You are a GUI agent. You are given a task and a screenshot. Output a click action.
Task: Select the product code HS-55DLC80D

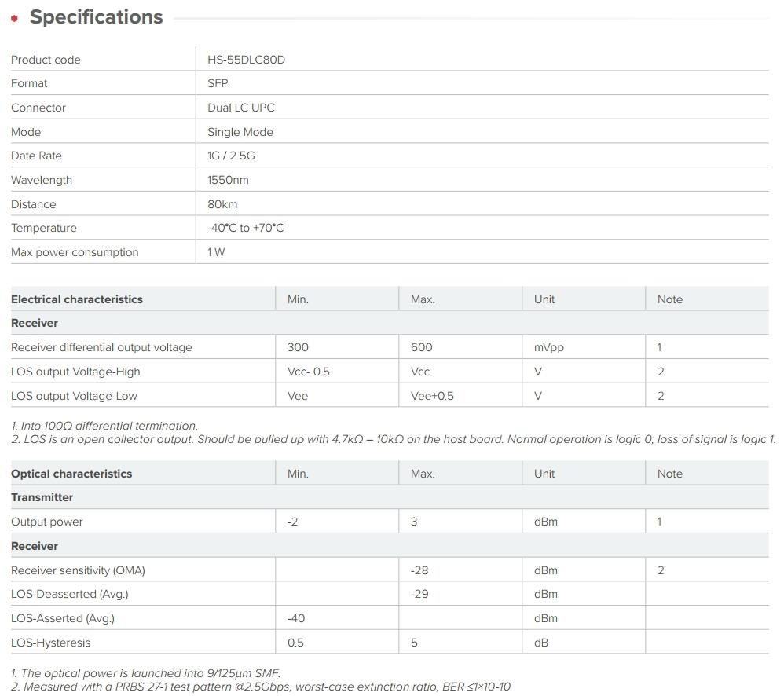(x=246, y=60)
